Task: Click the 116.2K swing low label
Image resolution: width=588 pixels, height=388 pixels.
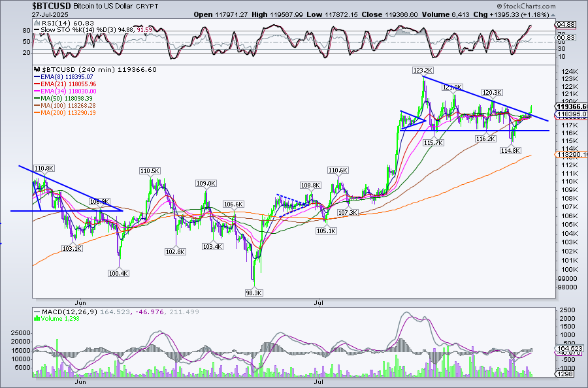Action: pos(485,139)
